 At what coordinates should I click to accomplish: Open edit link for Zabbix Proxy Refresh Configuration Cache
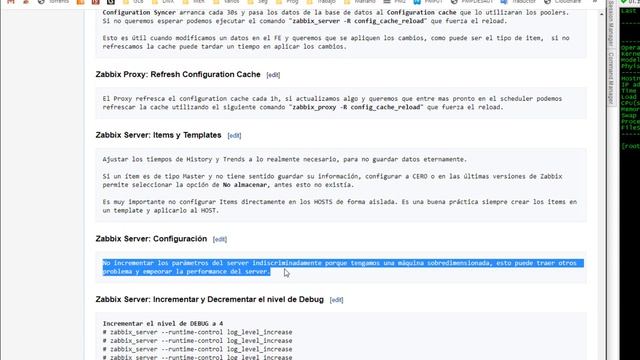[273, 75]
